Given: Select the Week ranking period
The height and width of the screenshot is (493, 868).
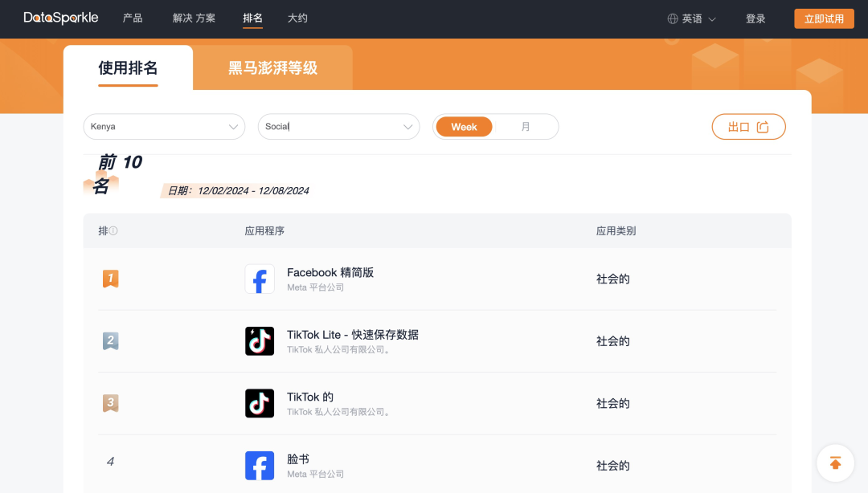Looking at the screenshot, I should pyautogui.click(x=464, y=126).
